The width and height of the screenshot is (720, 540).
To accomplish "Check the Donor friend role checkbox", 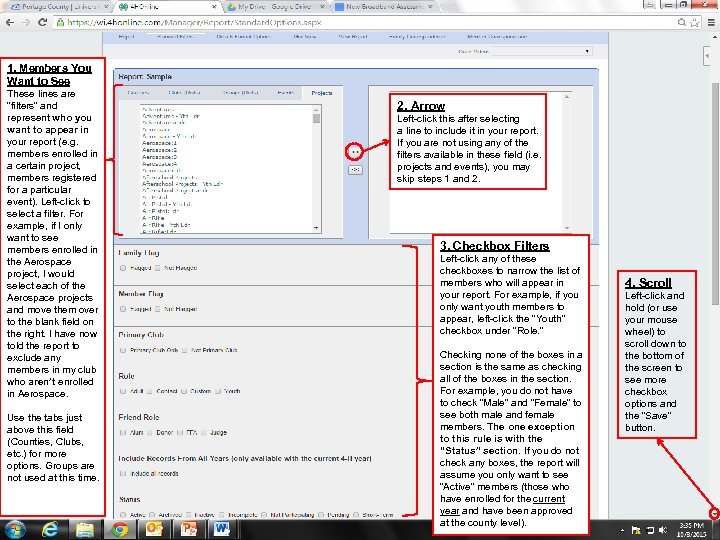I will point(149,432).
